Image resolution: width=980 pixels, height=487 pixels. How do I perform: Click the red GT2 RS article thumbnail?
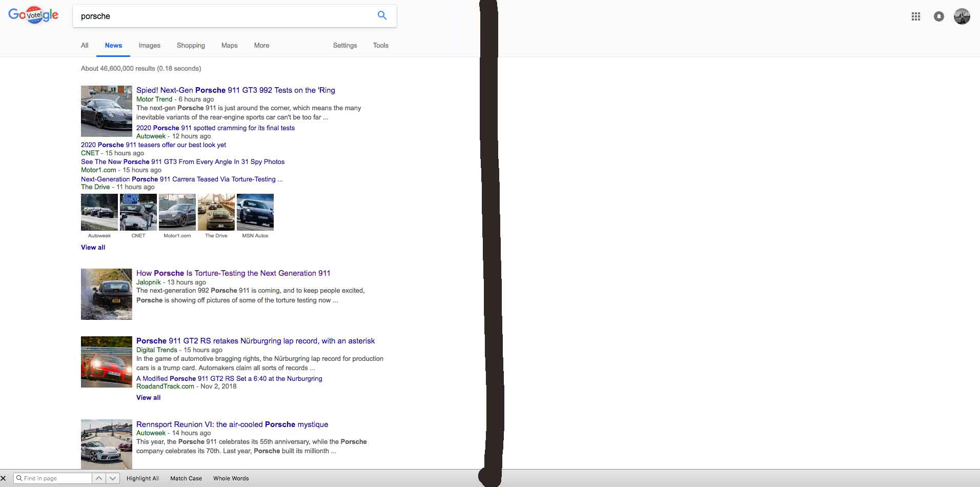(x=107, y=362)
